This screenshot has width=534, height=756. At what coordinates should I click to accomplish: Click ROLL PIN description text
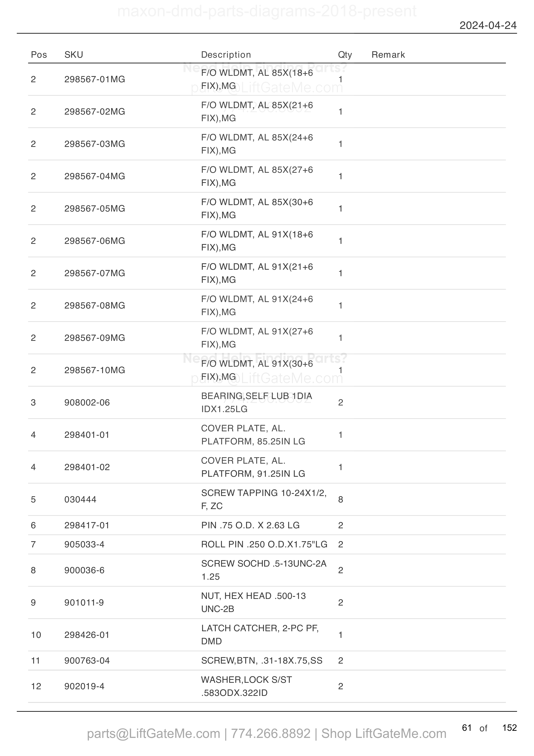[x=264, y=544]
